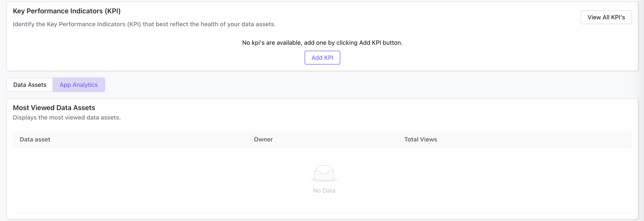Click the empty inbox No Data icon
The width and height of the screenshot is (644, 221).
pos(324,173)
